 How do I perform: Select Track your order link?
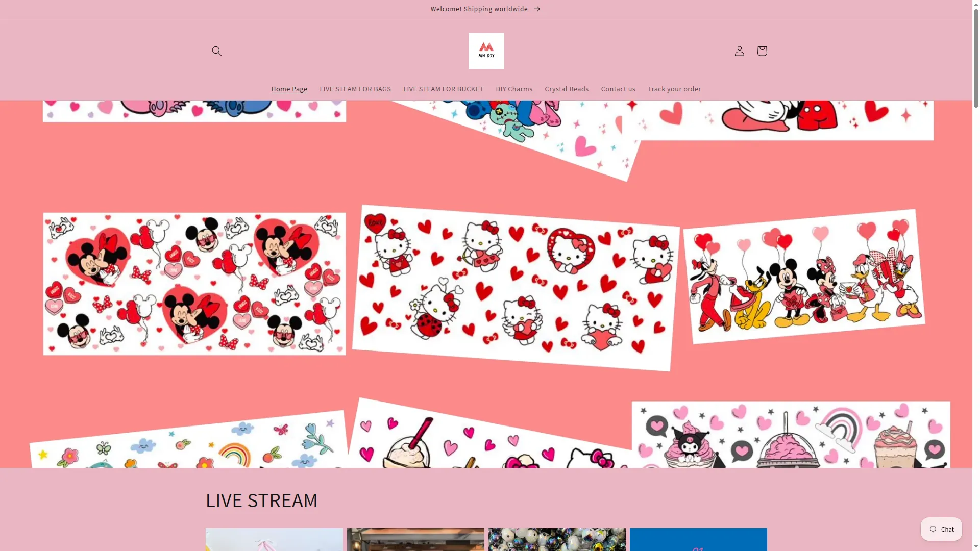click(674, 89)
